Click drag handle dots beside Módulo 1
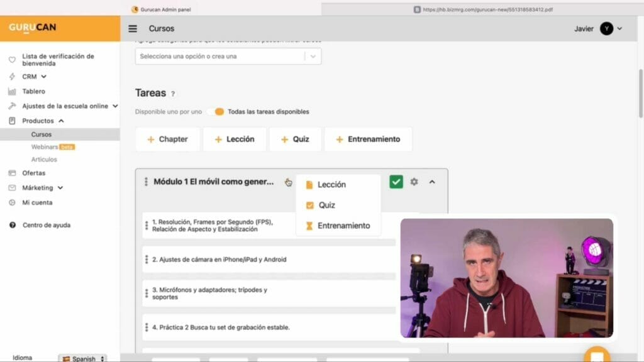Viewport: 644px width, 362px height. (x=146, y=182)
